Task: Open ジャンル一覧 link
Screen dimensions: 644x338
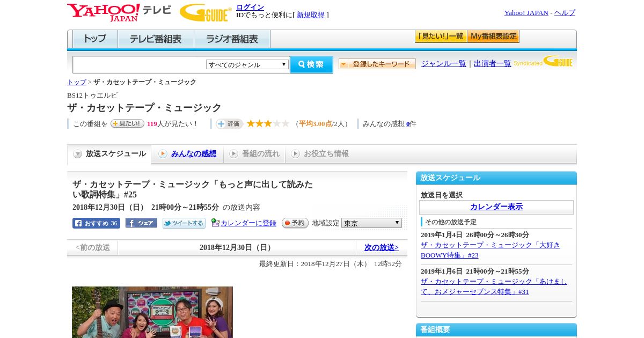Action: pos(444,64)
